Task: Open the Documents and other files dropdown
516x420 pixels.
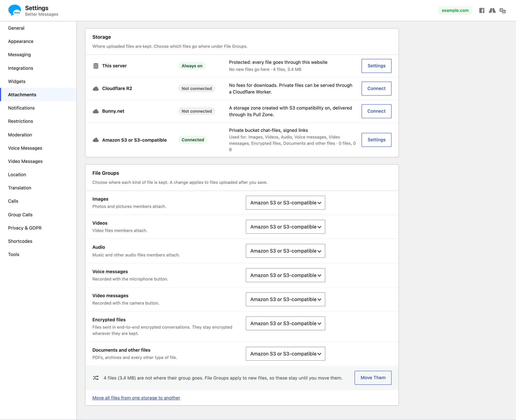Action: pos(285,354)
